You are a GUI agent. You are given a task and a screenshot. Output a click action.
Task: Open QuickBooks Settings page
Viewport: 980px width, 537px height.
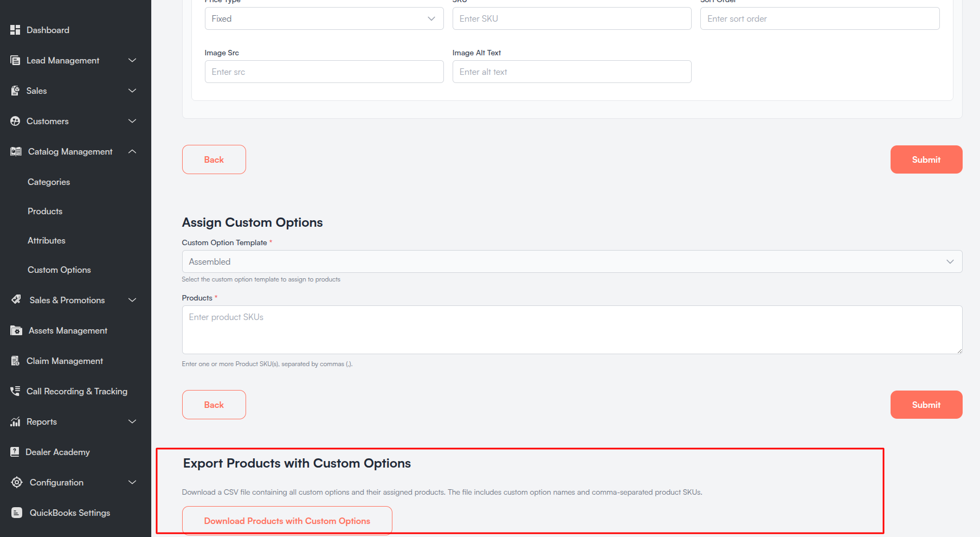point(70,513)
